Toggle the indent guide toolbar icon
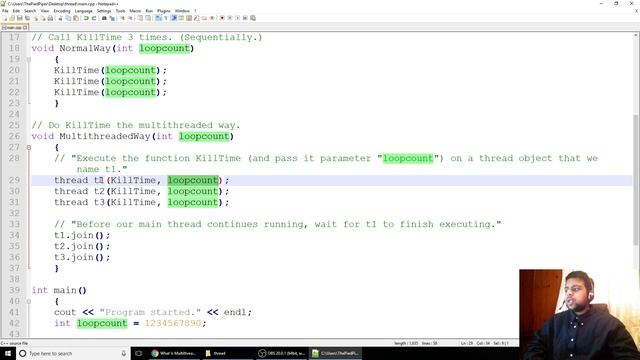The image size is (640, 360). (173, 18)
